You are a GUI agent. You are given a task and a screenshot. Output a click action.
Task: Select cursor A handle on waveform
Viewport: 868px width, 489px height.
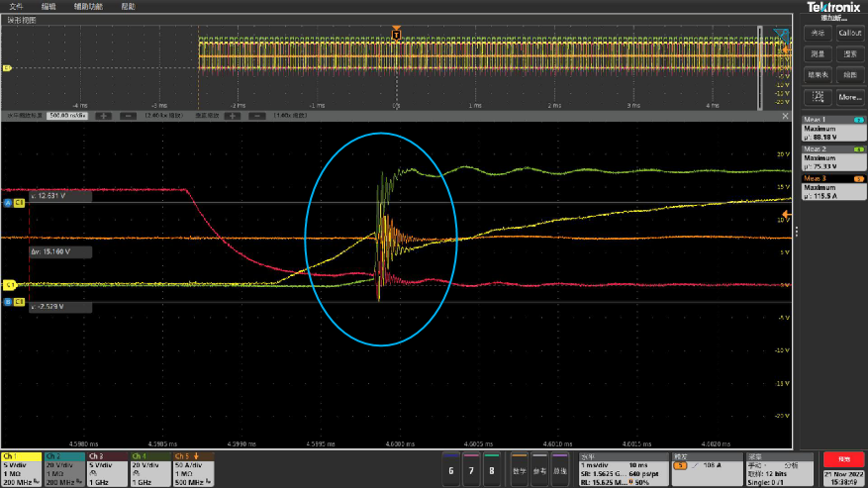pyautogui.click(x=8, y=203)
